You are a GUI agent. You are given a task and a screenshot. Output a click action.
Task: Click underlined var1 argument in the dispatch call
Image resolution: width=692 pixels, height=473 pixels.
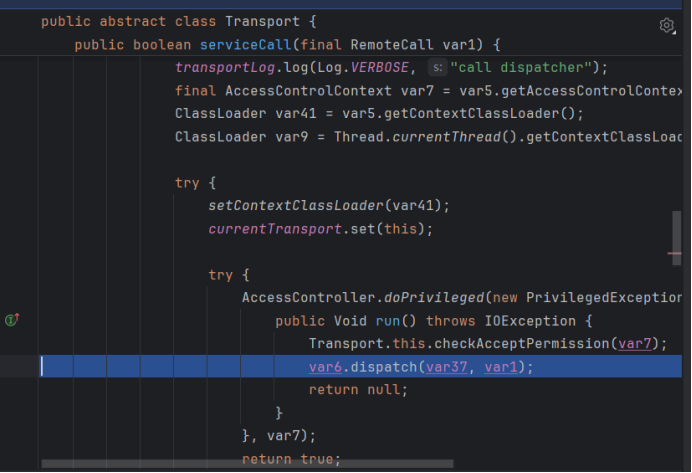click(x=503, y=367)
